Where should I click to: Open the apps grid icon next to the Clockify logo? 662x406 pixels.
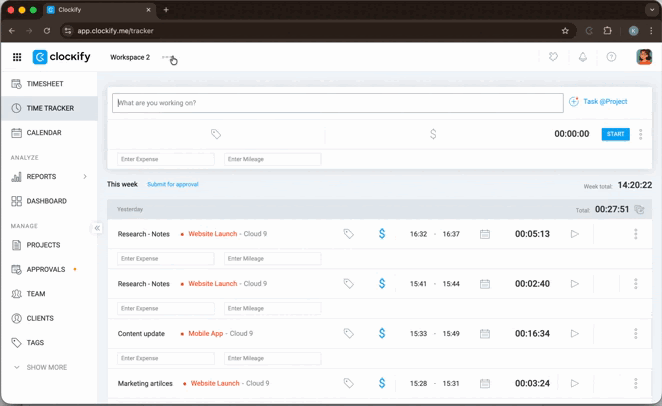pos(17,57)
